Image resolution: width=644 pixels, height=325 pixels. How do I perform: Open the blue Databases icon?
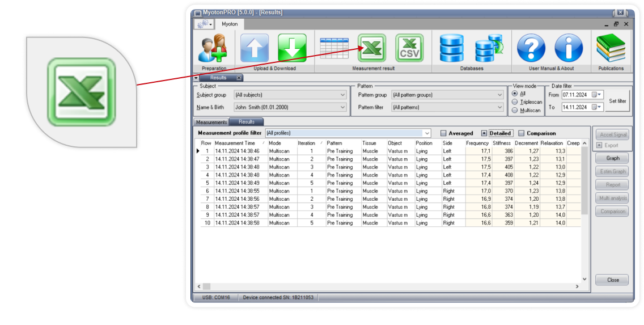[x=452, y=48]
